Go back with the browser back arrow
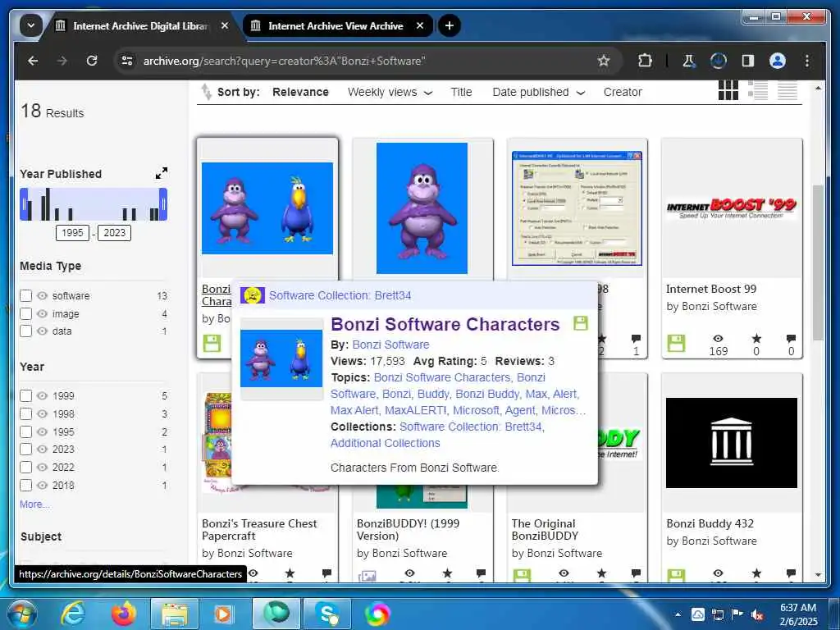 click(x=33, y=61)
